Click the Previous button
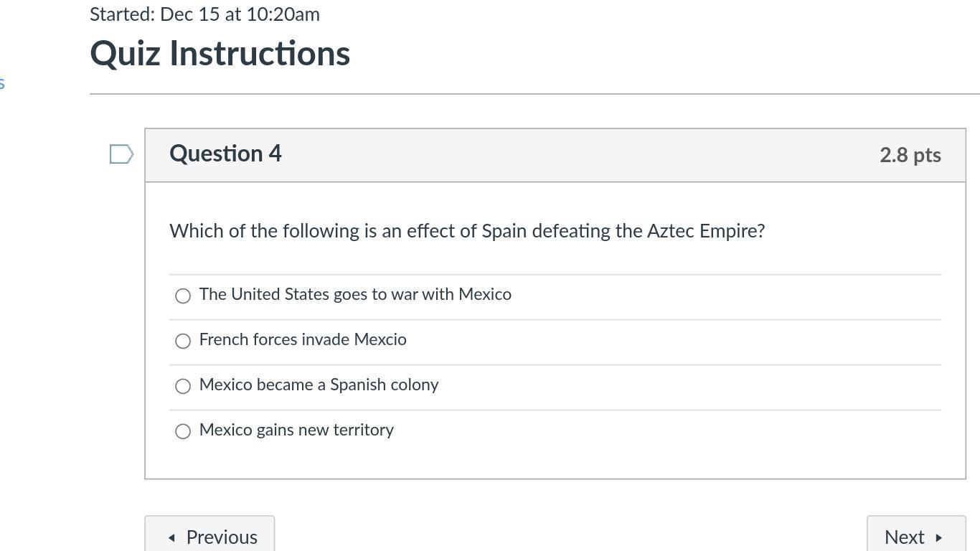 [x=209, y=536]
